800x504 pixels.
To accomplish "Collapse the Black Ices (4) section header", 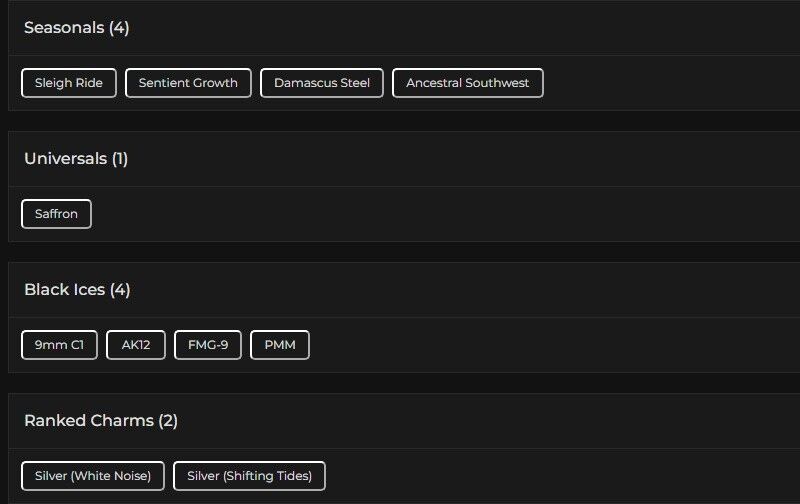I will [x=400, y=290].
